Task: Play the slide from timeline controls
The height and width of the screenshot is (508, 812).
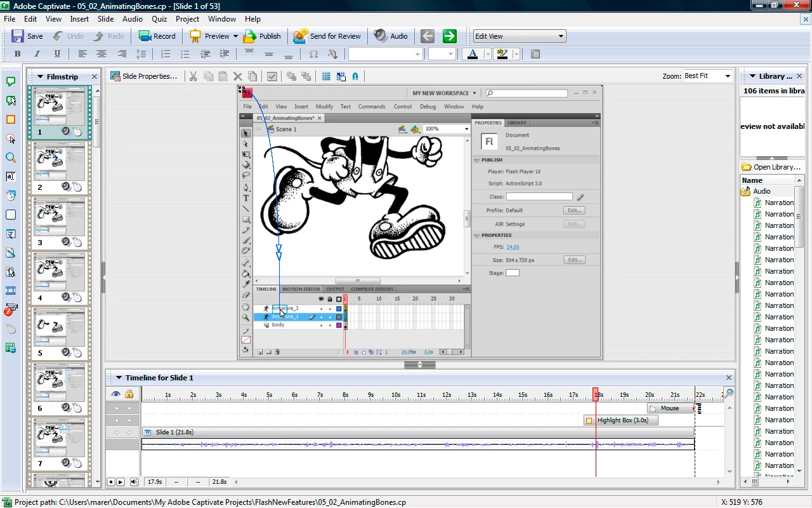Action: click(x=121, y=482)
